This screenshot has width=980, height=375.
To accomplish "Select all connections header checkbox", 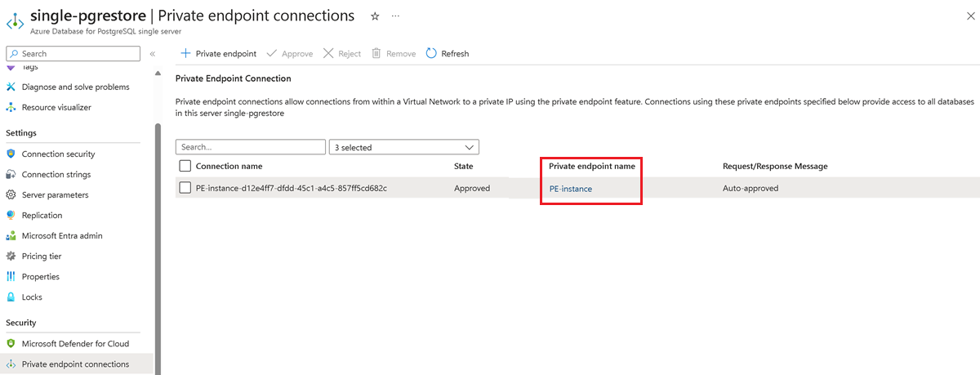I will [185, 166].
